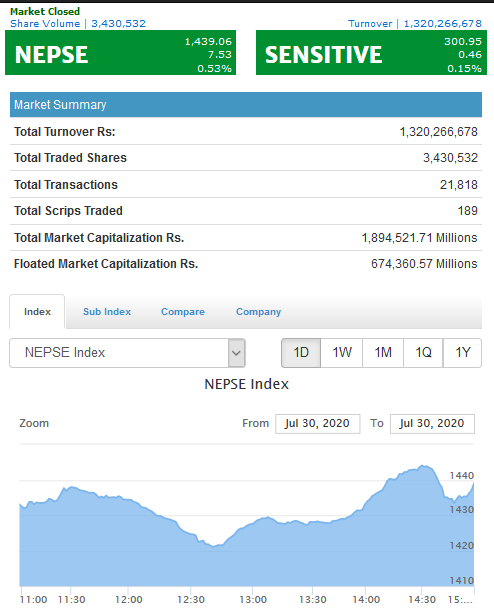Image resolution: width=494 pixels, height=610 pixels.
Task: Click the Share Volume link
Action: [x=78, y=24]
